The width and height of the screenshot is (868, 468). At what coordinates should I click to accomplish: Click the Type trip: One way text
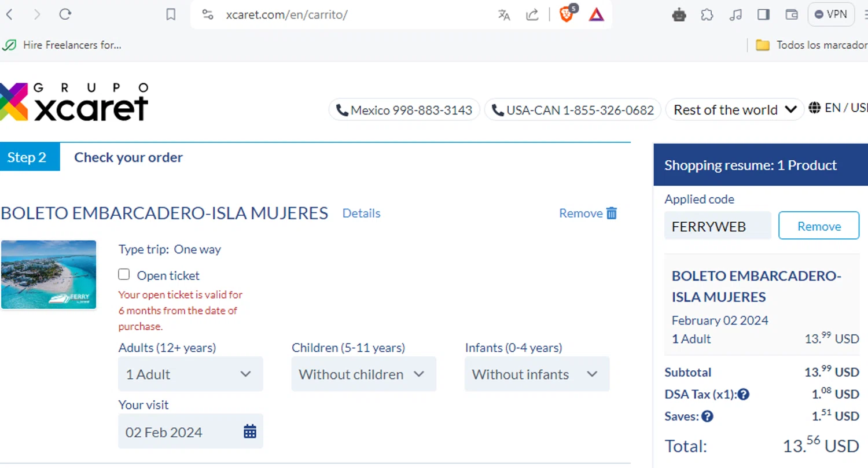tap(170, 249)
